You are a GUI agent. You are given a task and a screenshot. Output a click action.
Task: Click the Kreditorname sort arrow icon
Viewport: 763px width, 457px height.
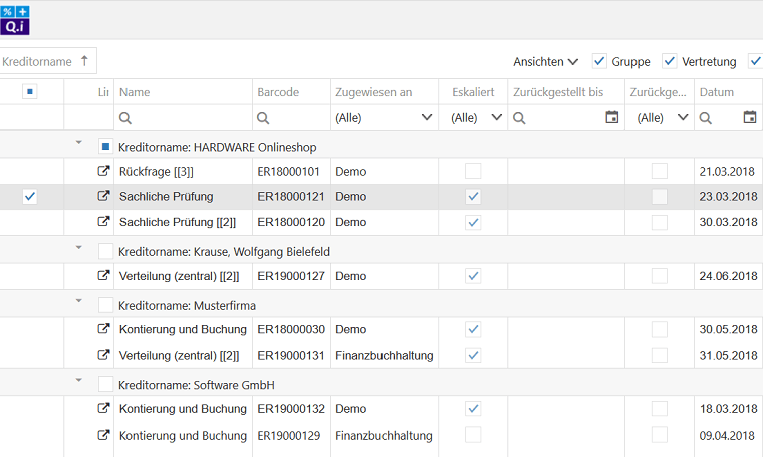pos(85,61)
